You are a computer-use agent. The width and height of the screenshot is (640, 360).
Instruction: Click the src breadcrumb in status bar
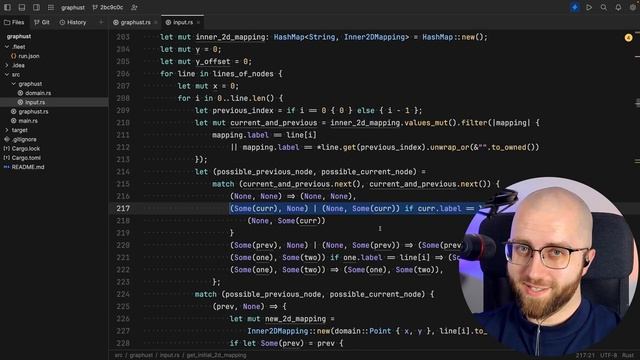(x=118, y=355)
